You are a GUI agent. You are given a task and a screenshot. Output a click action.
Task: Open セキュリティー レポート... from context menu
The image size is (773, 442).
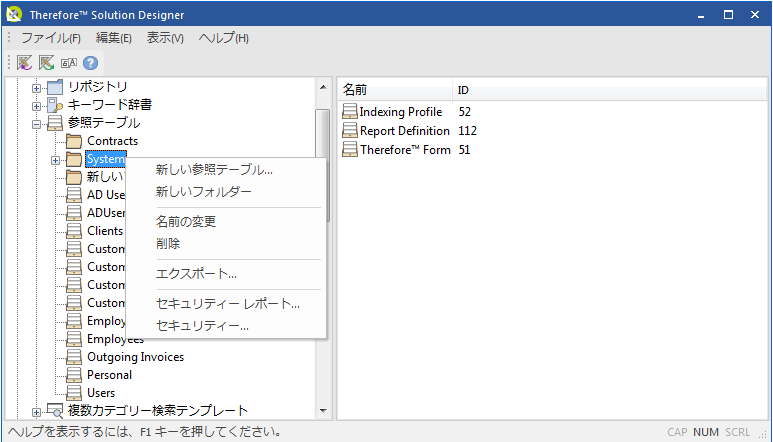click(x=228, y=304)
